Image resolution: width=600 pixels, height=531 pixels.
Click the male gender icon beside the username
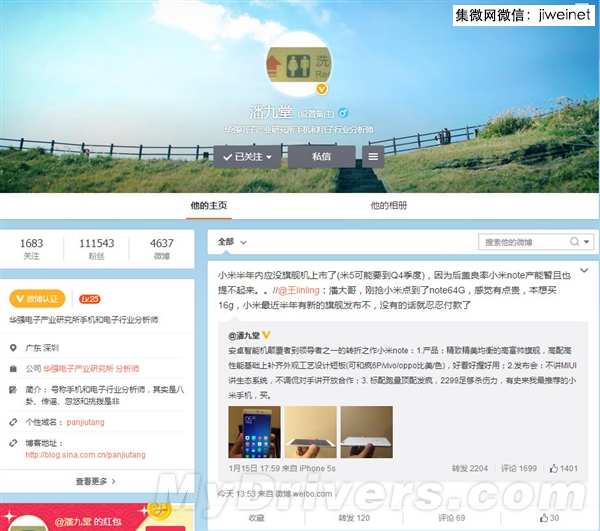(x=343, y=113)
